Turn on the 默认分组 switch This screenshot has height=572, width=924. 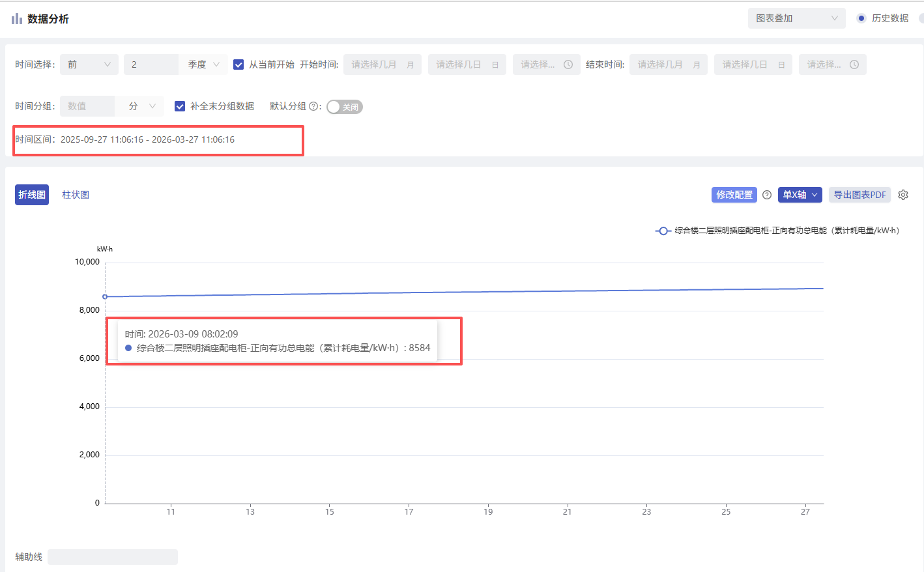coord(344,107)
